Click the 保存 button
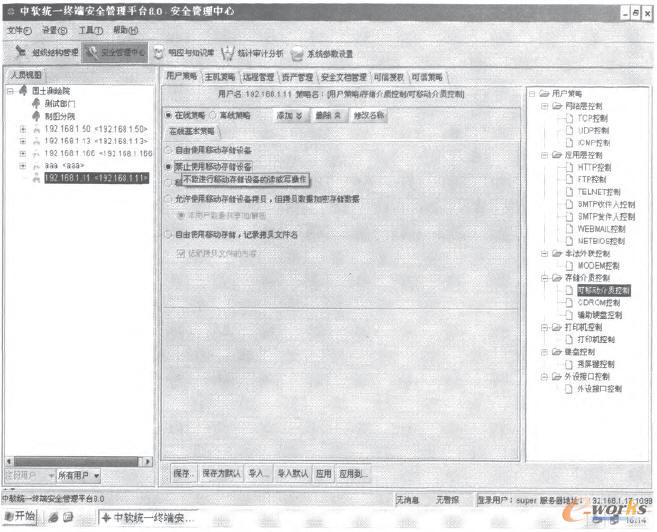This screenshot has height=532, width=657. pos(181,472)
